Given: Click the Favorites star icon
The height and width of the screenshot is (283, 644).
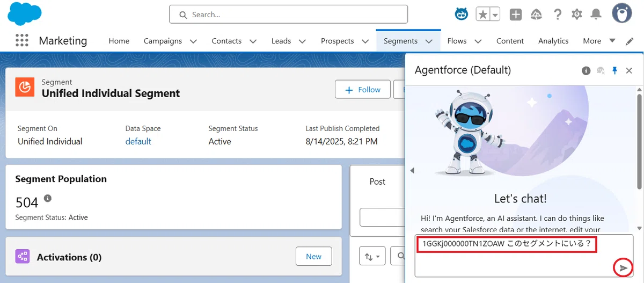Looking at the screenshot, I should (x=483, y=14).
